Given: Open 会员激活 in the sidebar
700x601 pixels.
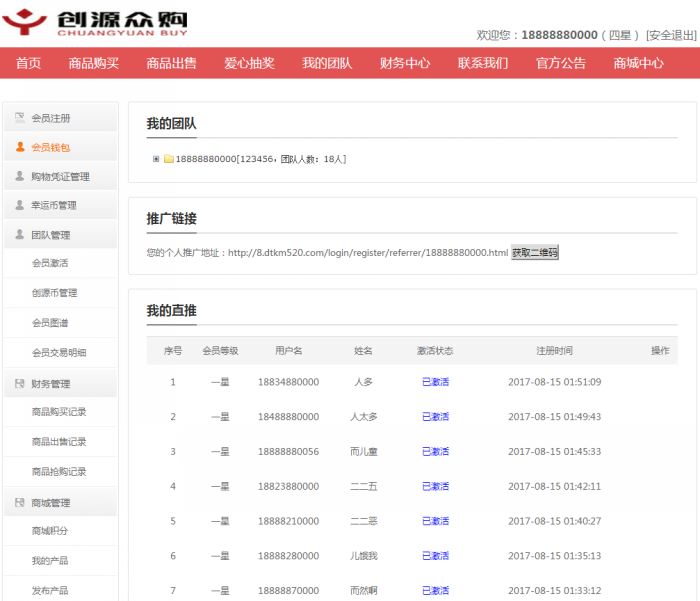Looking at the screenshot, I should 50,264.
